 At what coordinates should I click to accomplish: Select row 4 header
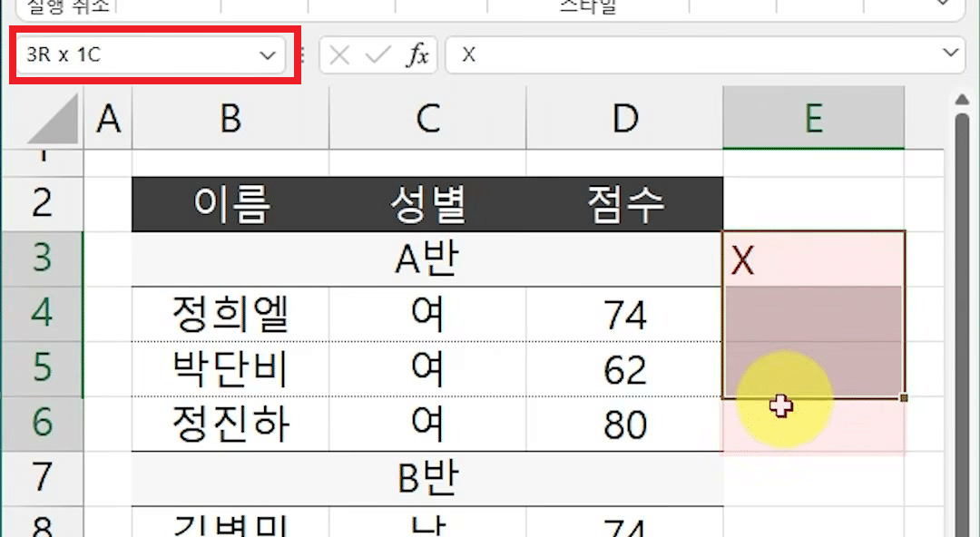(42, 313)
